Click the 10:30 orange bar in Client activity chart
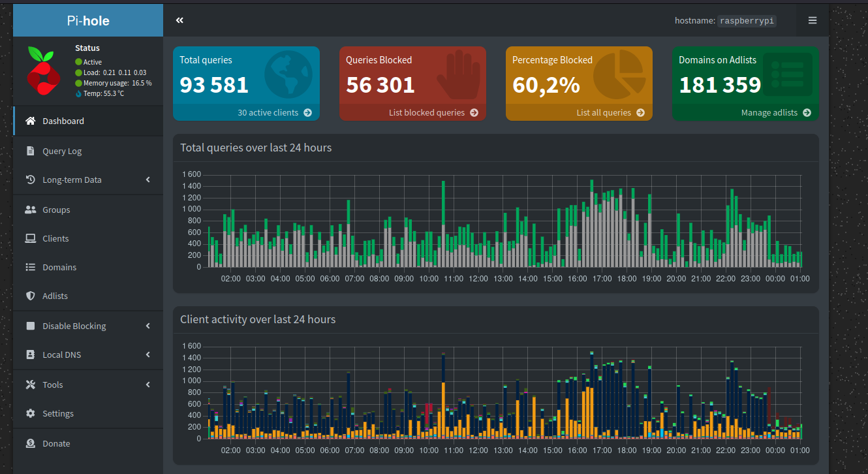The width and height of the screenshot is (868, 474). 443,410
